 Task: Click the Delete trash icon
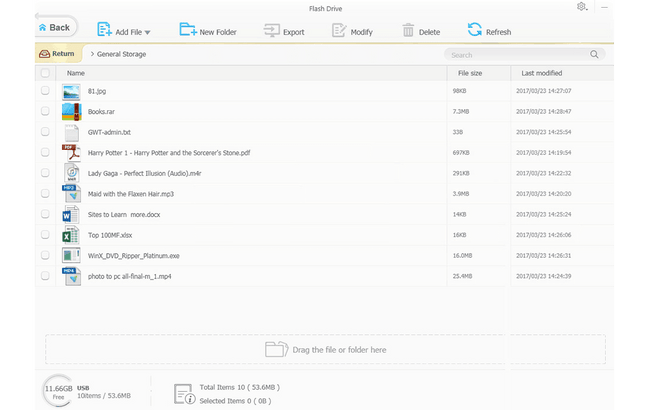[408, 30]
